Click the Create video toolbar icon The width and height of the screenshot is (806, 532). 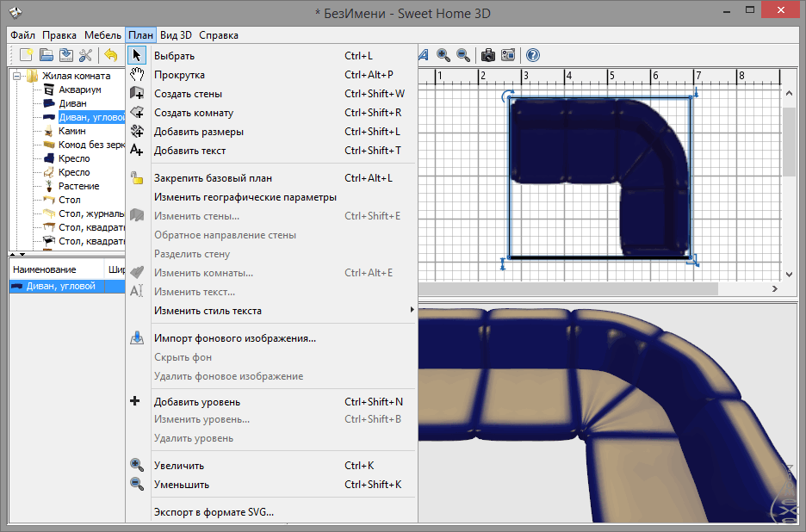click(508, 55)
